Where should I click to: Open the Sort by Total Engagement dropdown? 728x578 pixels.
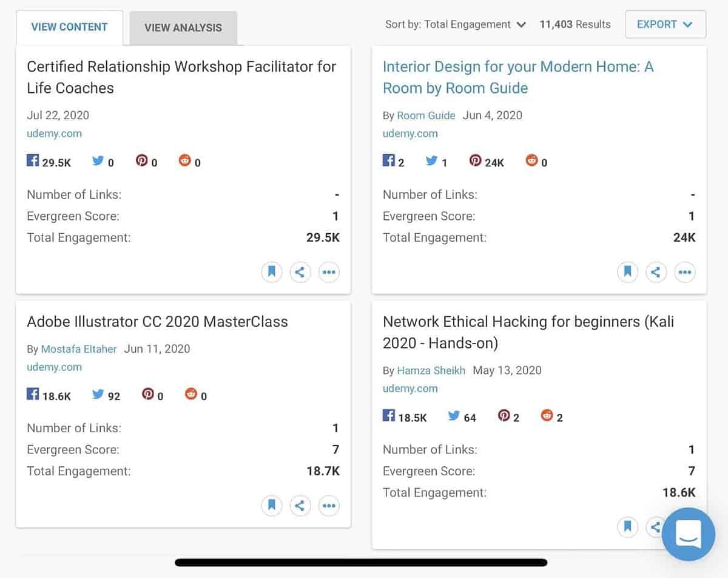point(455,24)
